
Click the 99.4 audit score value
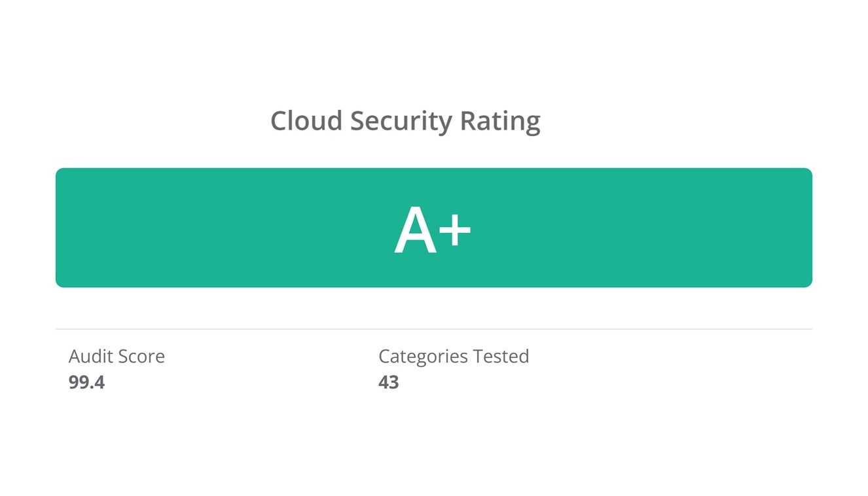click(x=86, y=382)
